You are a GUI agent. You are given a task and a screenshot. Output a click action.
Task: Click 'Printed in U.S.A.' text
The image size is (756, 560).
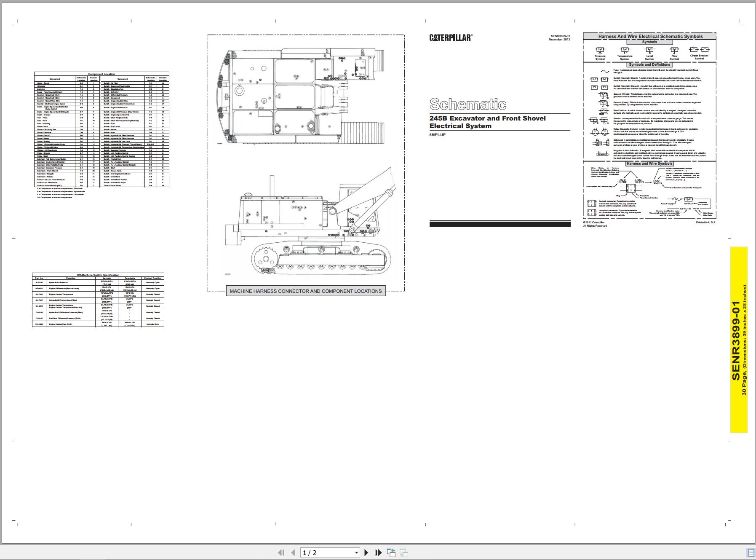coord(706,222)
